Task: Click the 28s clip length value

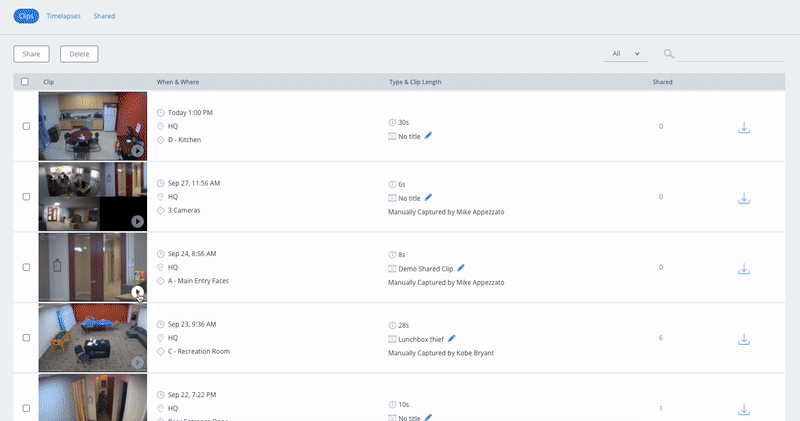Action: pos(404,325)
